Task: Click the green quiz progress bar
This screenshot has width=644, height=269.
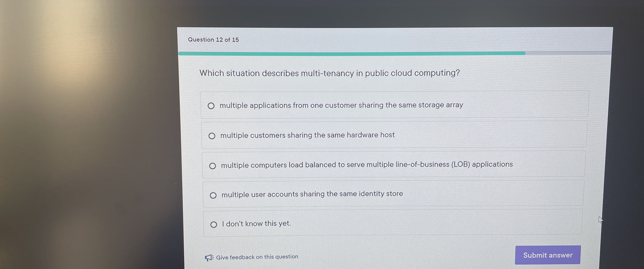Action: tap(350, 54)
